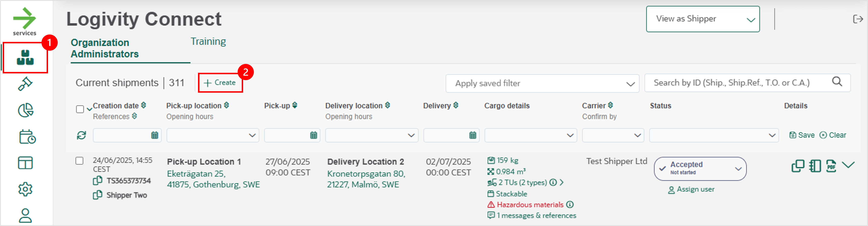Click the logout icon at top right
868x226 pixels.
(858, 19)
